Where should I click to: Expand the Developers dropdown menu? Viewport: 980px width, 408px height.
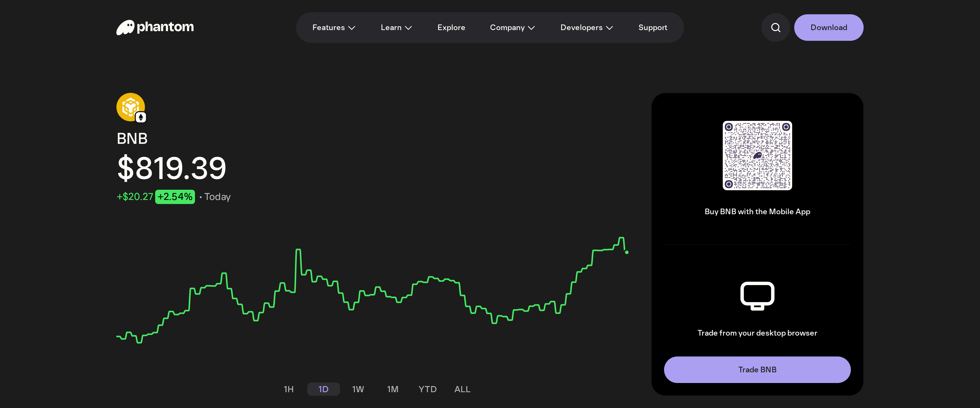(586, 27)
